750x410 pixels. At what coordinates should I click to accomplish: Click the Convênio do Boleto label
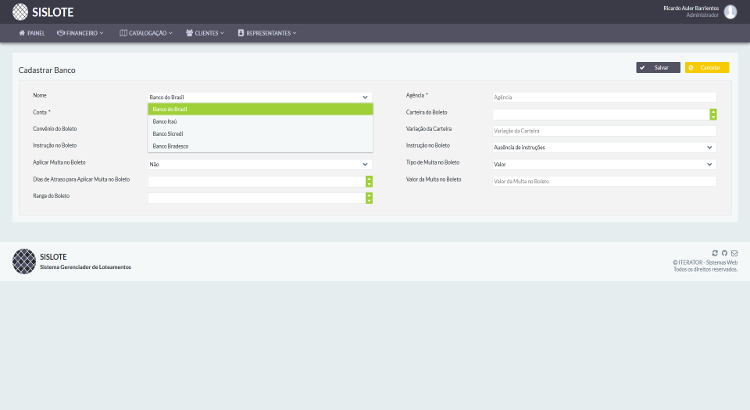click(x=55, y=129)
